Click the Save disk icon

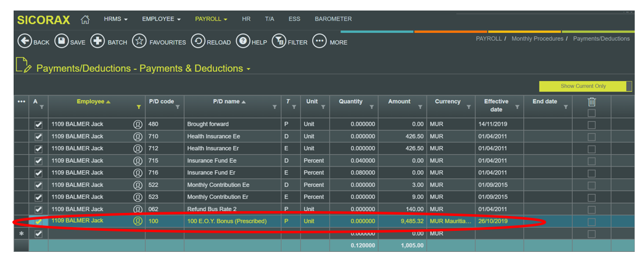(x=61, y=41)
